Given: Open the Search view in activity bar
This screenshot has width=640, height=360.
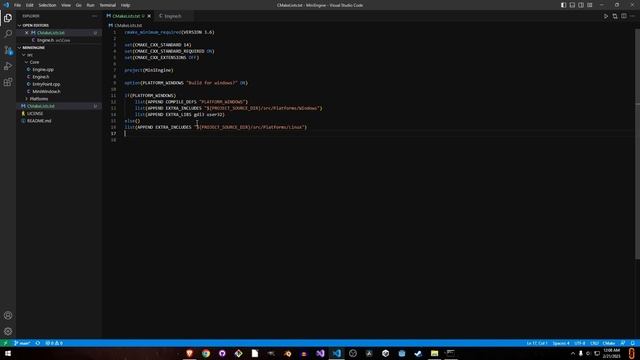Looking at the screenshot, I should click(8, 33).
